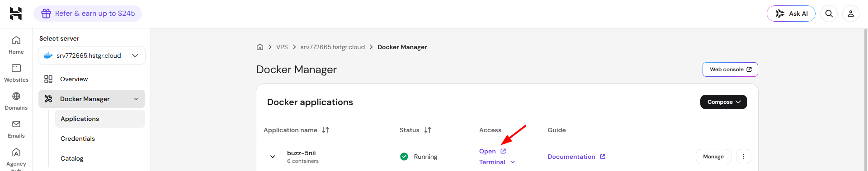Go to srv772665.hstgr.cloud breadcrumb
The image size is (868, 171).
(x=332, y=47)
